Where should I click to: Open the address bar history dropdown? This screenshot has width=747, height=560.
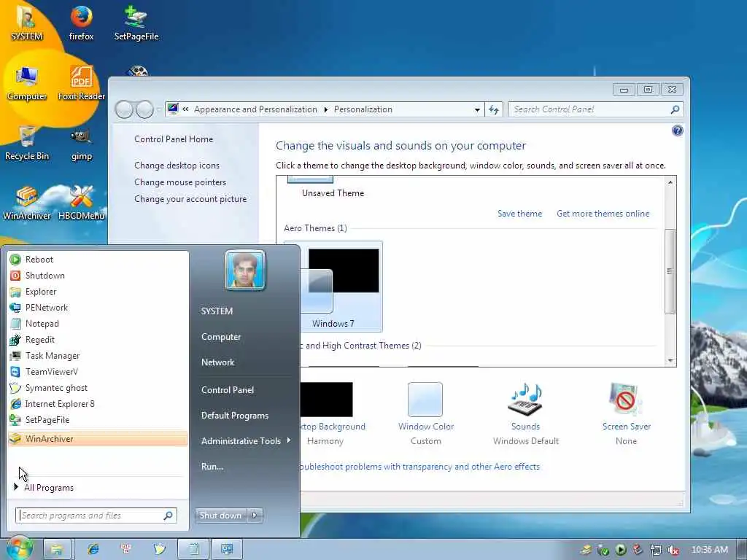(x=477, y=109)
